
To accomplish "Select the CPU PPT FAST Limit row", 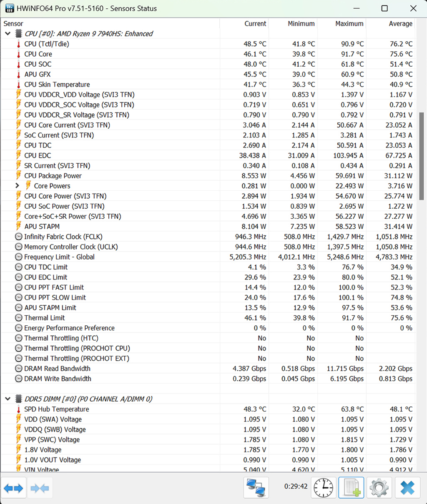I will coord(208,287).
